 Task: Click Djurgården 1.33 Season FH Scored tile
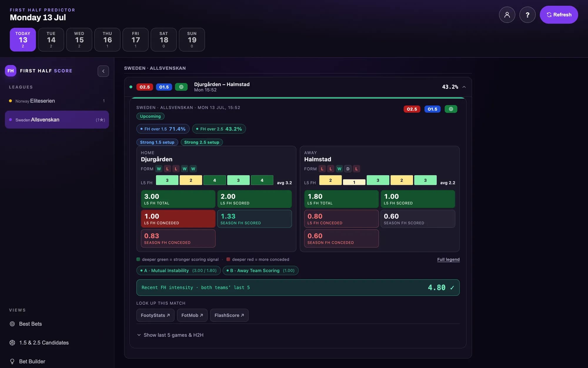tap(255, 219)
